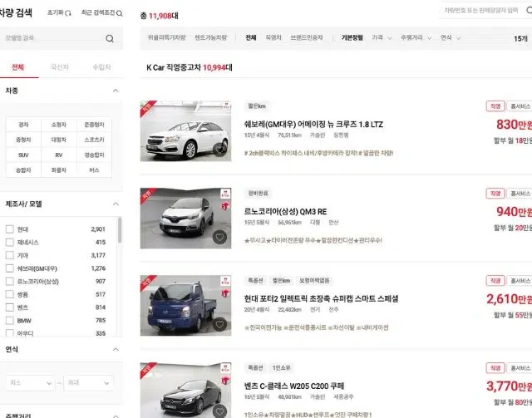Screen dimensions: 532x418
Task: Select the SUV vehicle type button
Action: point(23,155)
